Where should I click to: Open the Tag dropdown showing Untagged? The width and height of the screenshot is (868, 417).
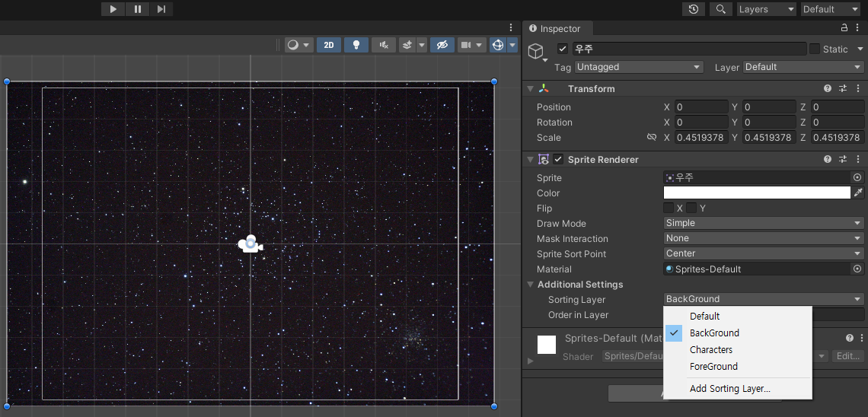point(639,67)
